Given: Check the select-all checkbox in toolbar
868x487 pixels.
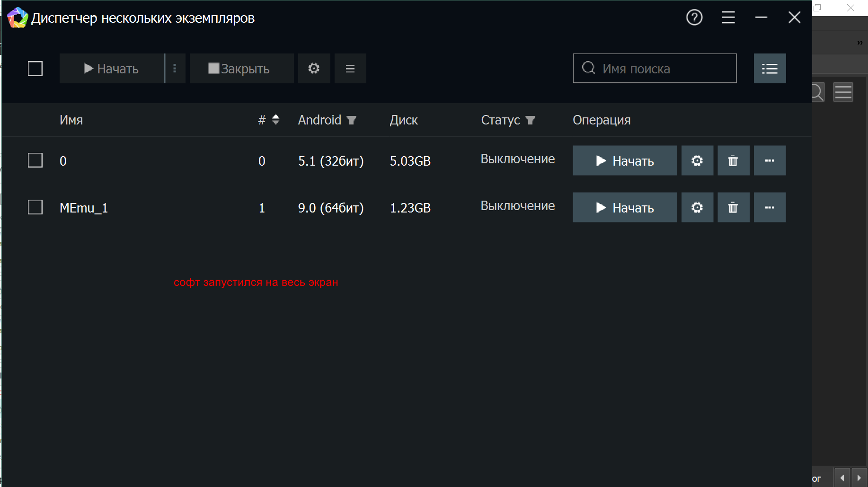Looking at the screenshot, I should (35, 69).
